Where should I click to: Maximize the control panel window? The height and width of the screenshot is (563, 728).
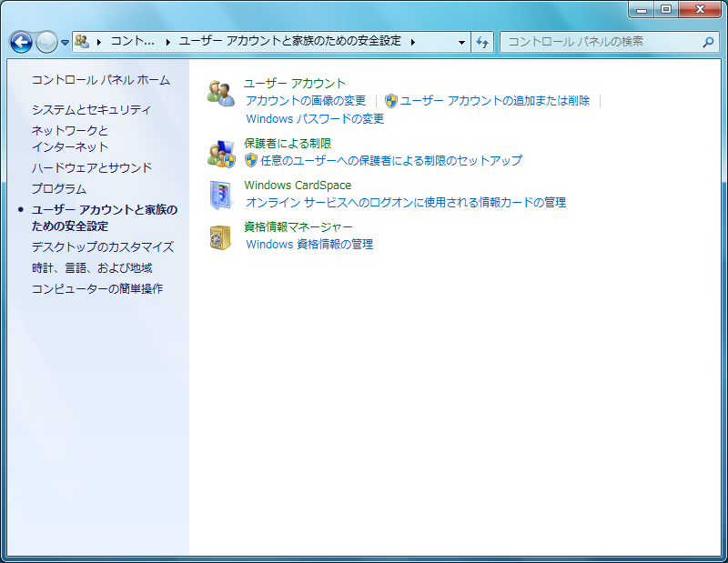[666, 9]
